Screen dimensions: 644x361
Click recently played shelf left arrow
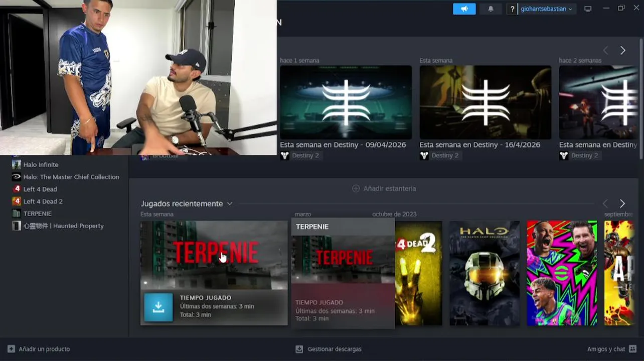point(605,204)
